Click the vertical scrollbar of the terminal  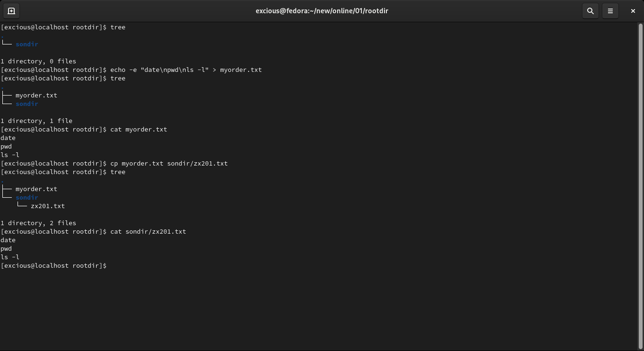pyautogui.click(x=640, y=185)
